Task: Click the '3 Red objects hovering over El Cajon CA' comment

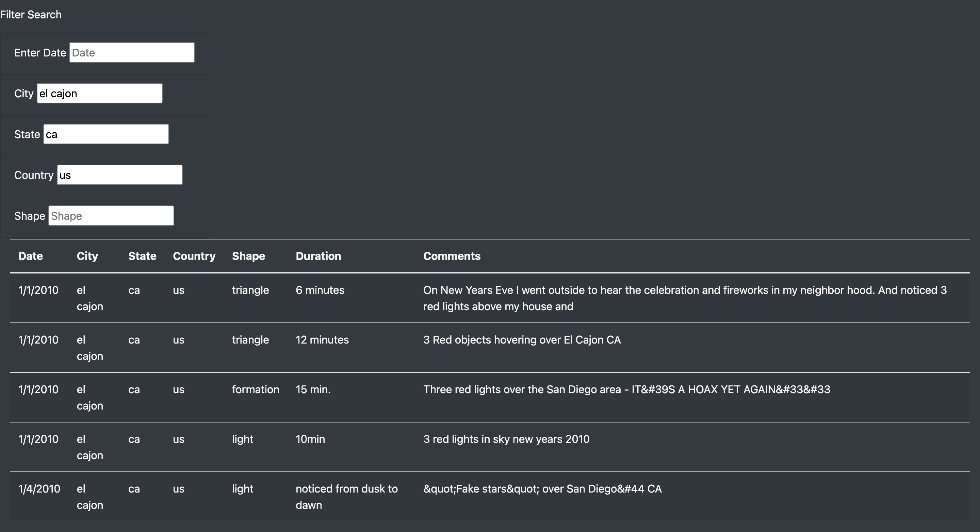Action: [x=522, y=339]
